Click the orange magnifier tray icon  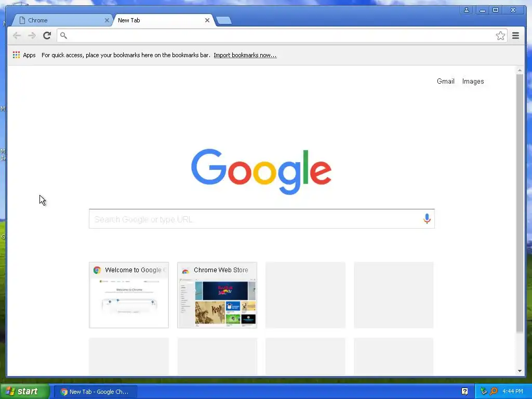pyautogui.click(x=494, y=391)
